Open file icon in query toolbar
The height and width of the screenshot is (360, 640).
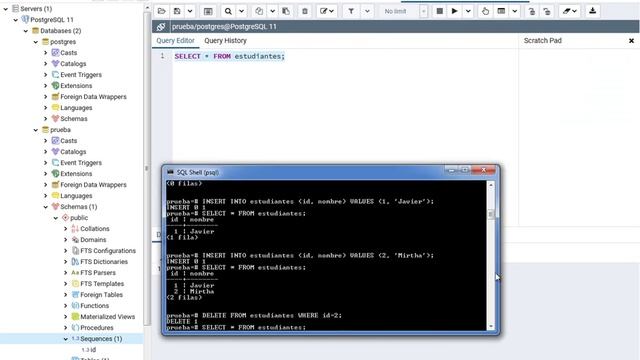(x=162, y=11)
